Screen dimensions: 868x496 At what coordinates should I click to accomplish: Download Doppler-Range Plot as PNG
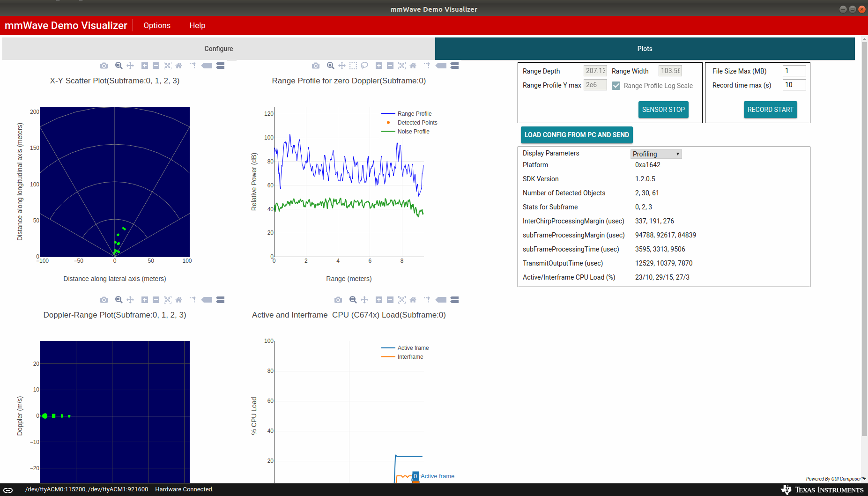tap(104, 300)
